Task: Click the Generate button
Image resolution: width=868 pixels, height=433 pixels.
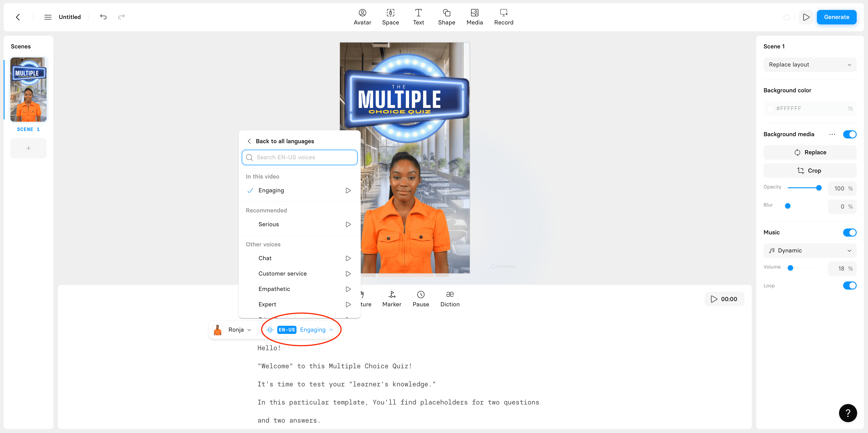Action: pyautogui.click(x=837, y=17)
